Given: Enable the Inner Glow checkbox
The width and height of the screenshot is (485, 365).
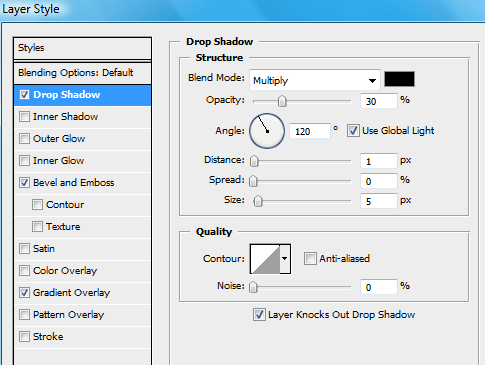Looking at the screenshot, I should [24, 161].
